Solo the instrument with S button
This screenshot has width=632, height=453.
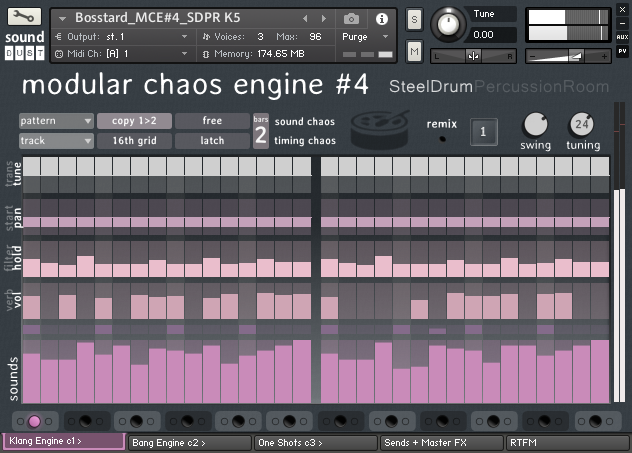[414, 19]
